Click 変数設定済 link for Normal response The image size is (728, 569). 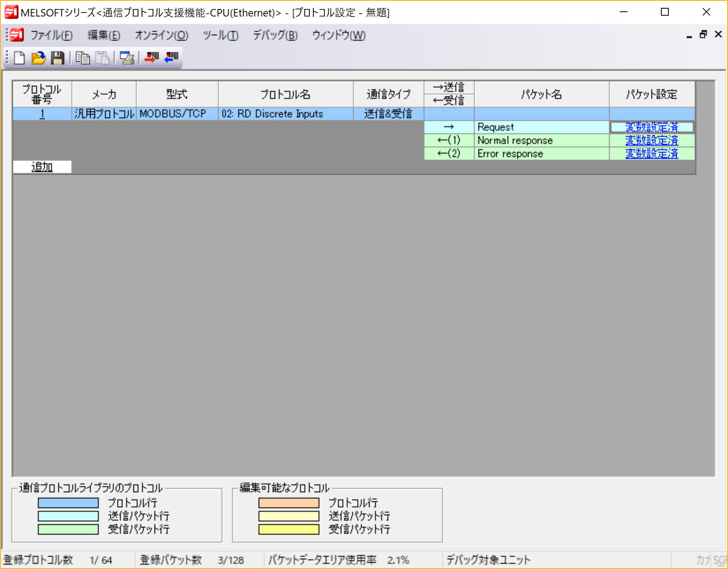tap(652, 140)
